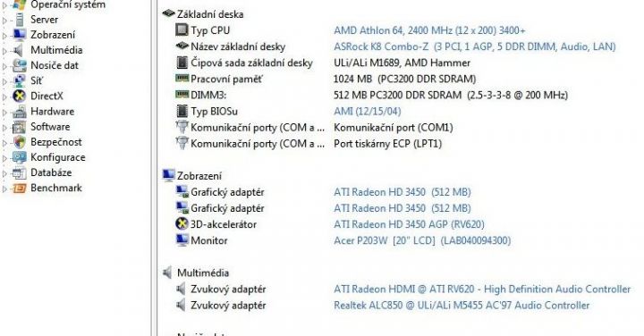
Task: Click the Benchmark icon in the sidebar
Action: 20,189
